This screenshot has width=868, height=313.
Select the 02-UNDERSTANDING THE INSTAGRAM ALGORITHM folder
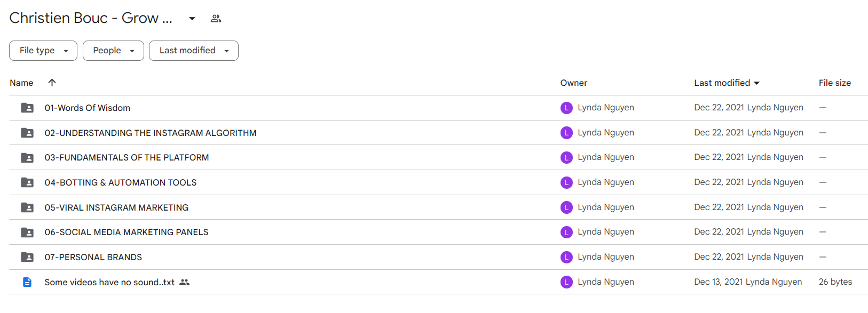[x=438, y=133]
